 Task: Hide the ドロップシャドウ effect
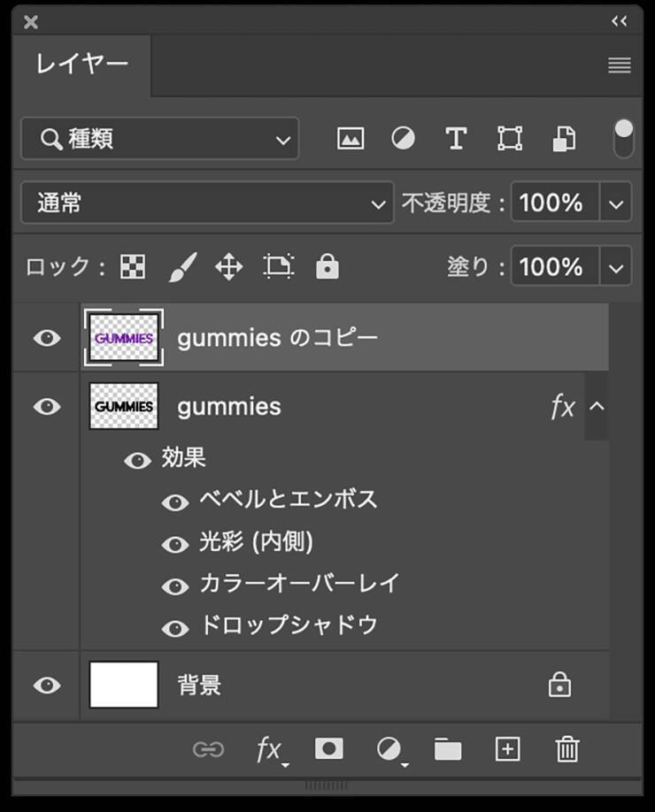[x=175, y=628]
